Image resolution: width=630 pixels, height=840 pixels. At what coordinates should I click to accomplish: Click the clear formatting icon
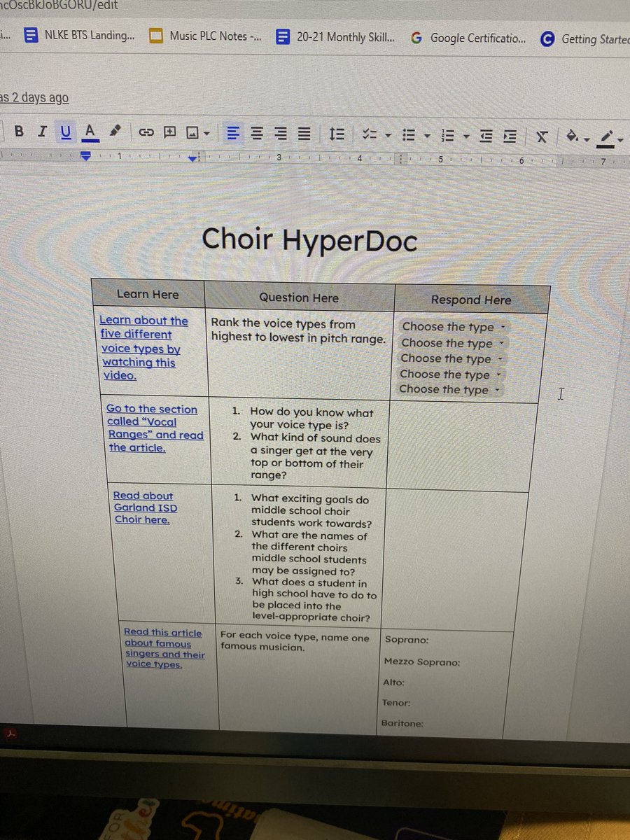[542, 136]
